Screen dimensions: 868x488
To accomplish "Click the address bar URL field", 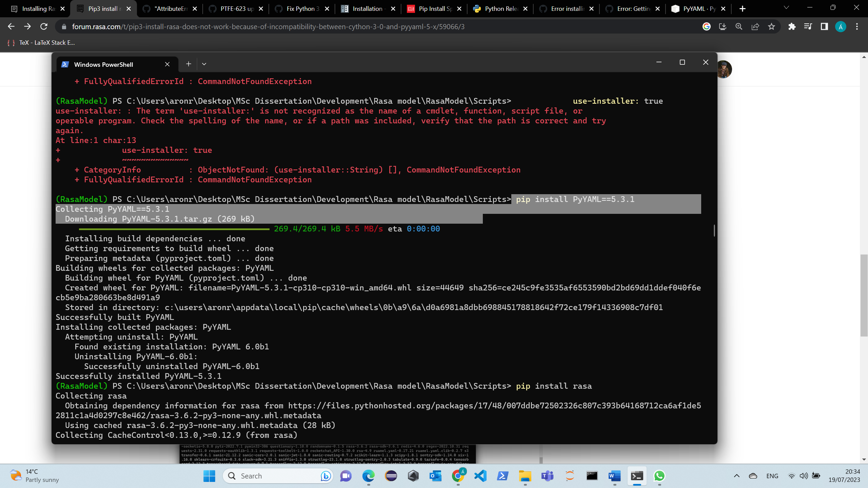I will coord(268,26).
